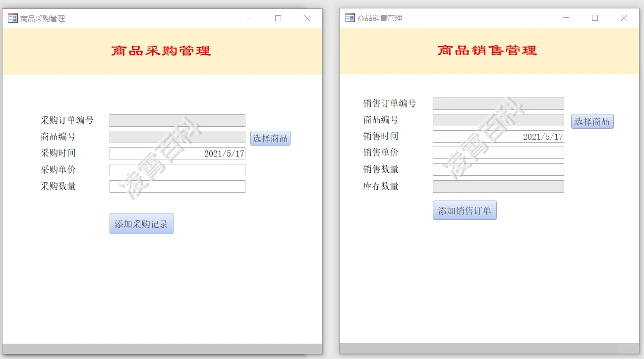This screenshot has height=359, width=644.
Task: Click the 采购订单编号 input field
Action: [x=177, y=120]
